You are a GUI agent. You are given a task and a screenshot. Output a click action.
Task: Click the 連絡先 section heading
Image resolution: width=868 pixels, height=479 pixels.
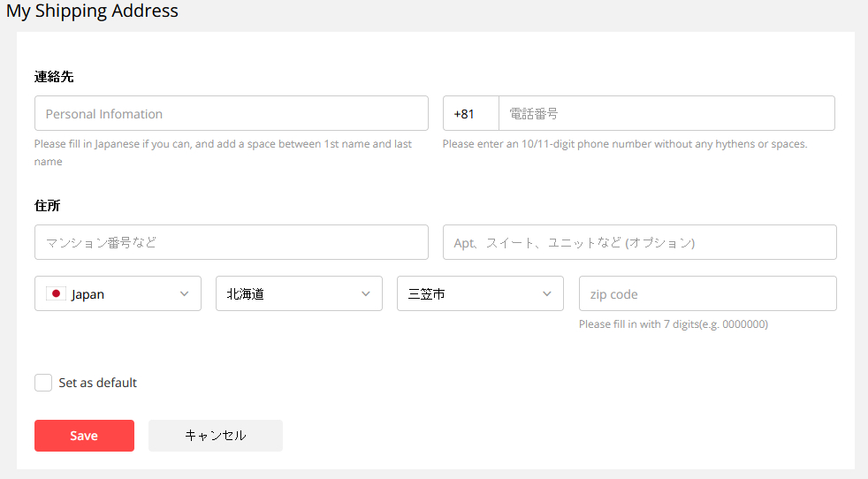(54, 76)
